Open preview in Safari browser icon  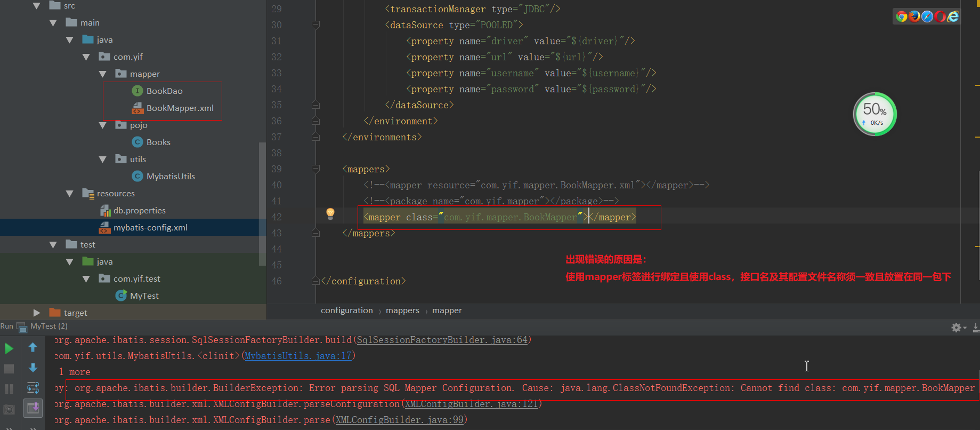pos(927,17)
